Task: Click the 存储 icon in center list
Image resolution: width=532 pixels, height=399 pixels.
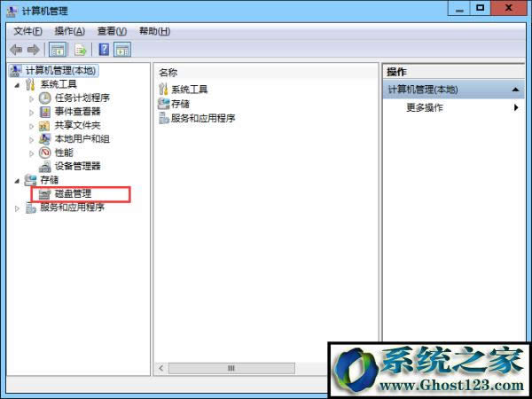Action: 163,104
